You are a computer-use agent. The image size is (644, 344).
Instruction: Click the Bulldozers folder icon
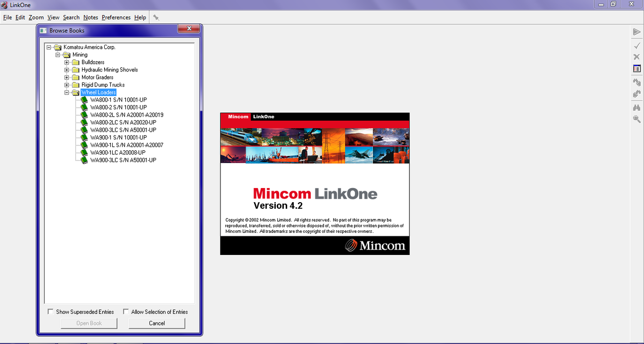click(75, 62)
